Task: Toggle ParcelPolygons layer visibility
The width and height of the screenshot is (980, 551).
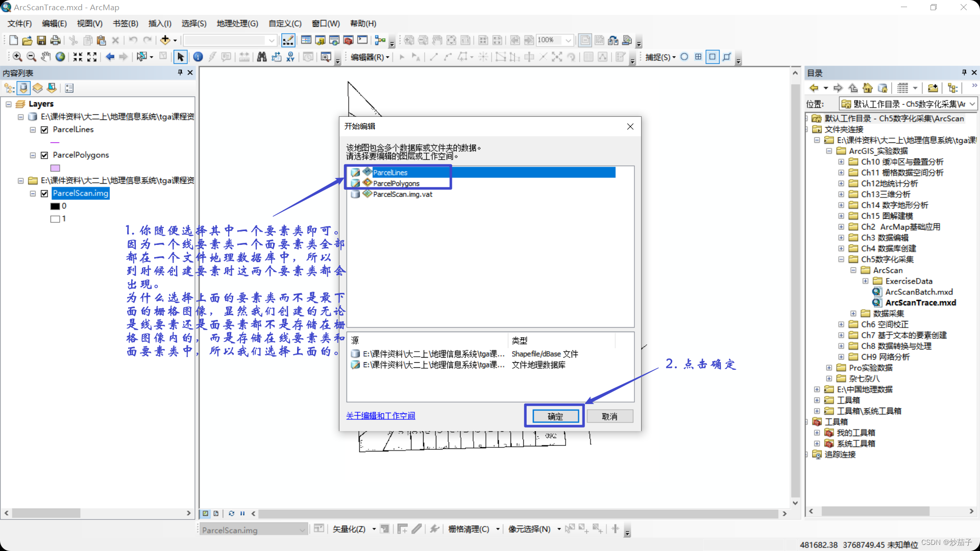Action: click(x=44, y=155)
